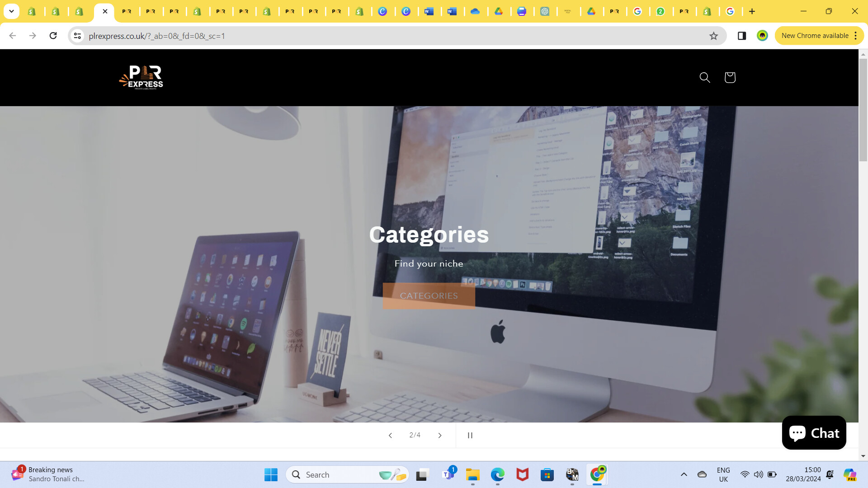The image size is (868, 488).
Task: Pause the slideshow autoplay
Action: (470, 435)
